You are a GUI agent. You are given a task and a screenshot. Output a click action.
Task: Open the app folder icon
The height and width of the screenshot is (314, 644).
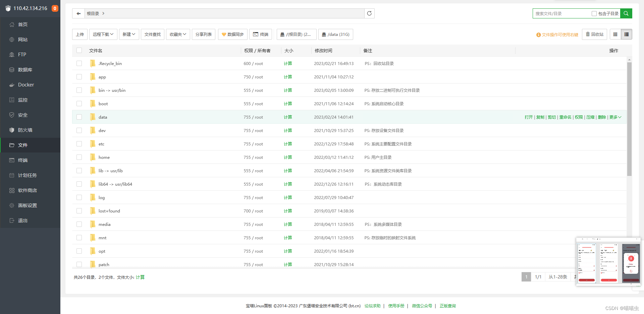coord(93,77)
